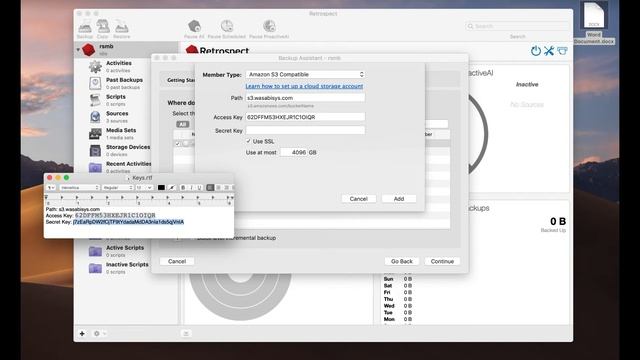This screenshot has height=360, width=640.
Task: Click the Restore toolbar icon in Retrospect
Action: point(122,27)
